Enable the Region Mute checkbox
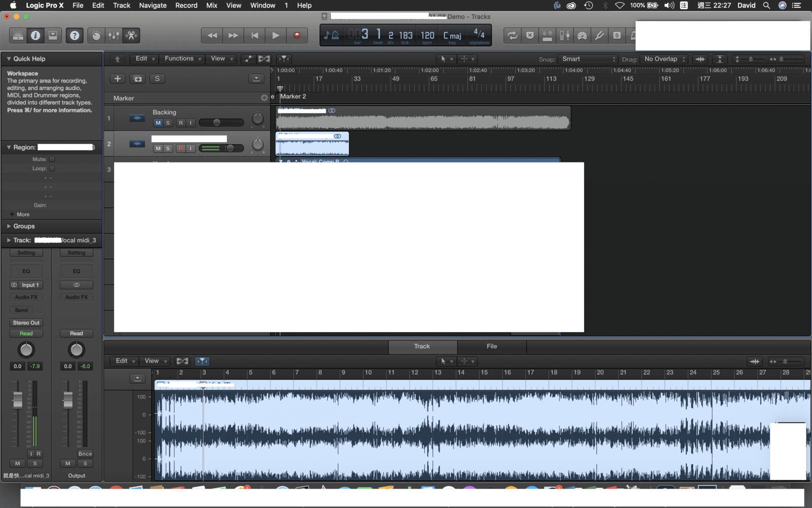Screen dimensions: 812x508 click(x=52, y=160)
